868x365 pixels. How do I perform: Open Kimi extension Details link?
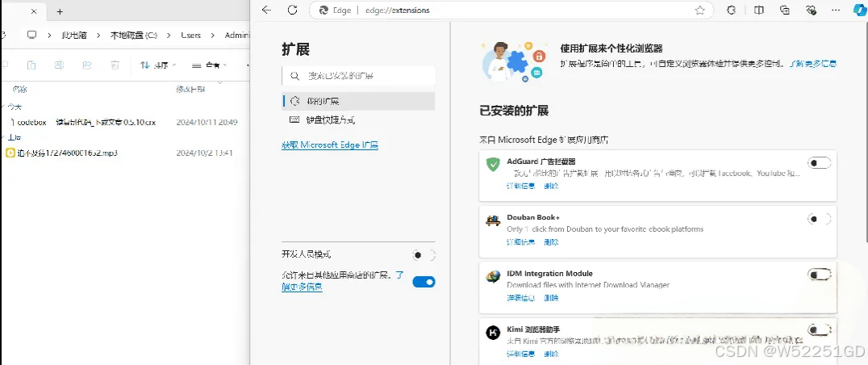pos(521,354)
